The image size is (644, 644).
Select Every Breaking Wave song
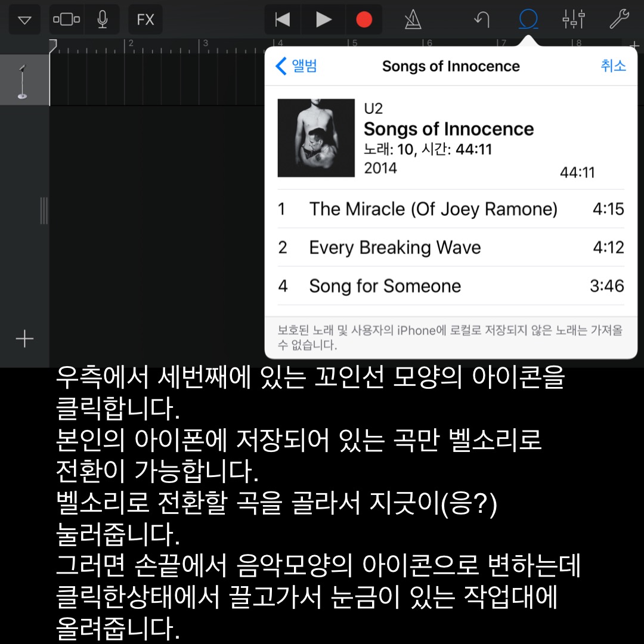coord(451,247)
